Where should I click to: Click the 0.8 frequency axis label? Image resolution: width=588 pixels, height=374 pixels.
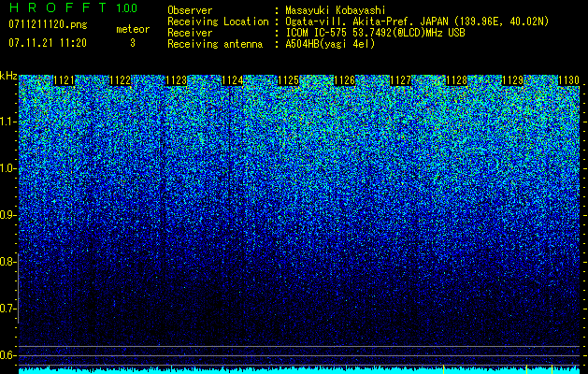point(7,262)
